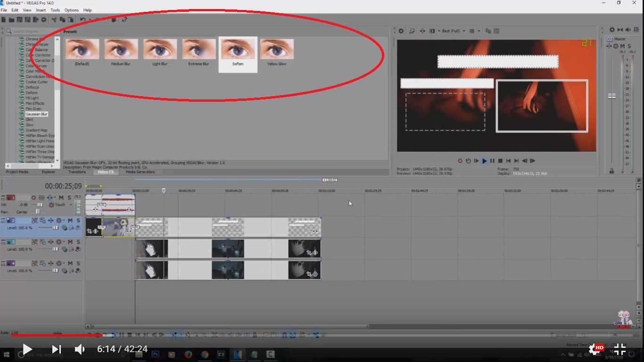Viewport: 644px width, 362px height.
Task: Choose the Yellow Glow preset thumbnail
Action: pyautogui.click(x=277, y=49)
